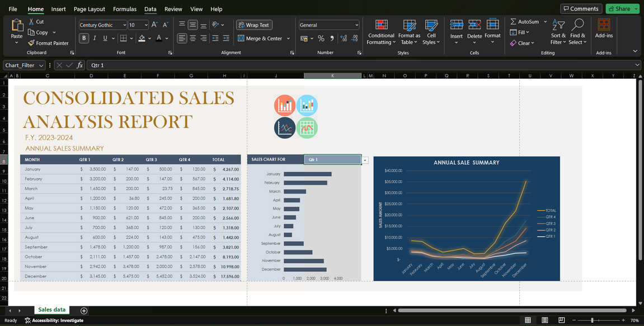Click Accessibility: Investigate in status bar
The height and width of the screenshot is (326, 644).
pos(54,320)
